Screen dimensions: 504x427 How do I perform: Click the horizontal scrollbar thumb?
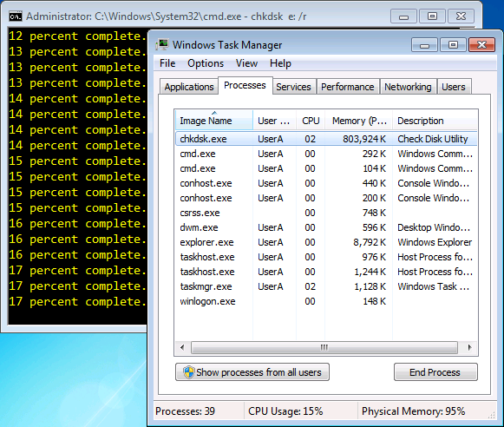pos(324,347)
